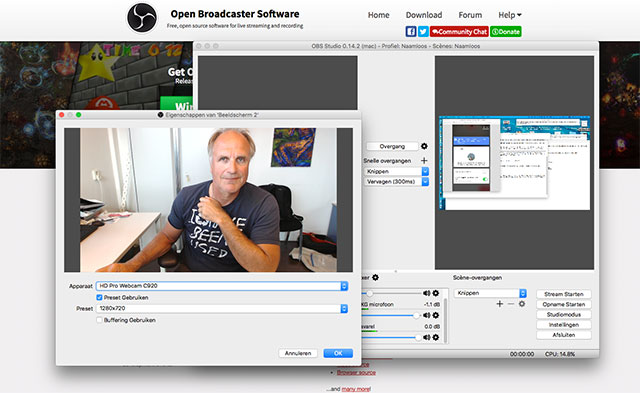Open the Download page on the website
Viewport: 640px width, 393px height.
[424, 15]
